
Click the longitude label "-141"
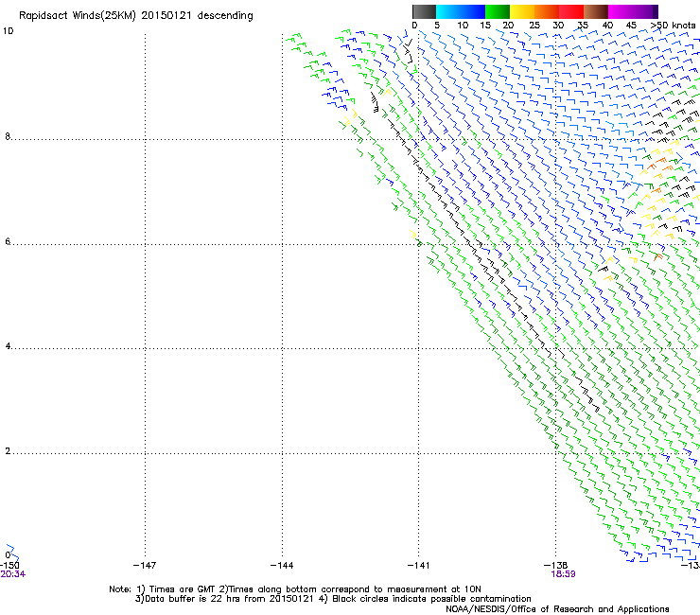click(418, 566)
